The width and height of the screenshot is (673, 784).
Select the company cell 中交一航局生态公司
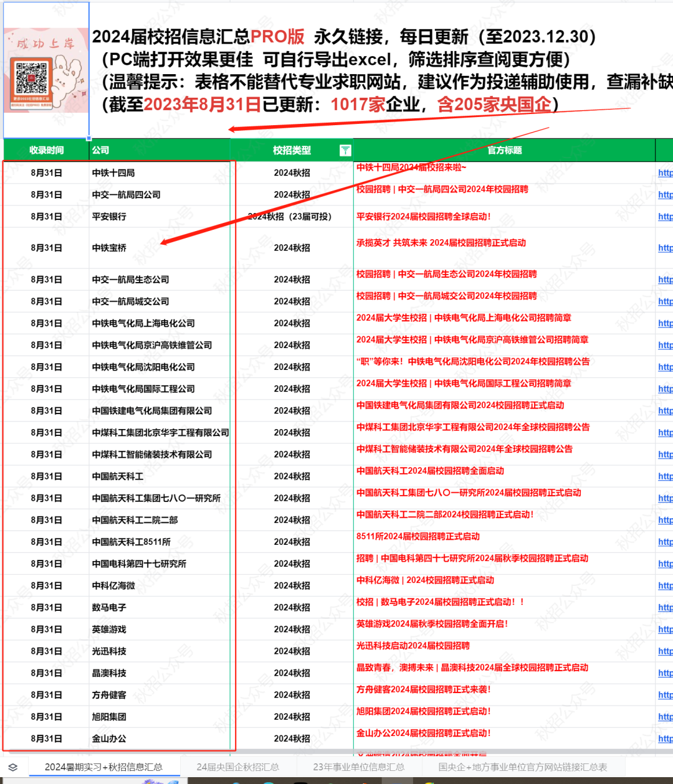tap(160, 280)
